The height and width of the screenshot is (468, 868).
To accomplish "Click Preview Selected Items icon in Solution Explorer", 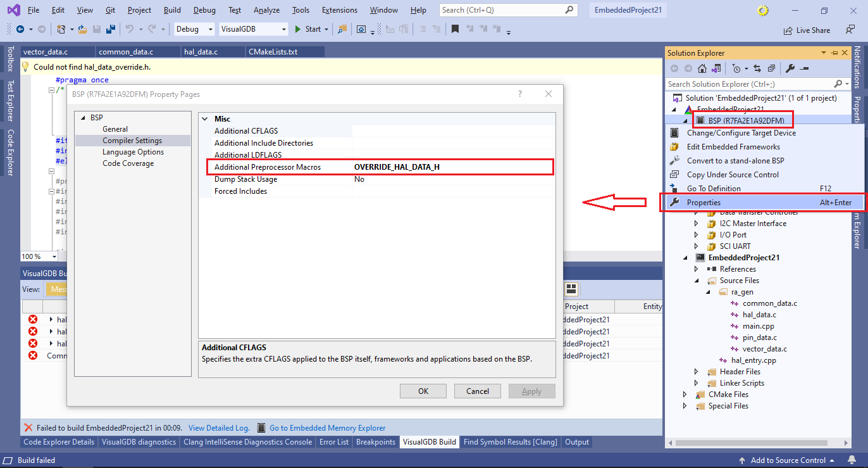I will pos(803,68).
